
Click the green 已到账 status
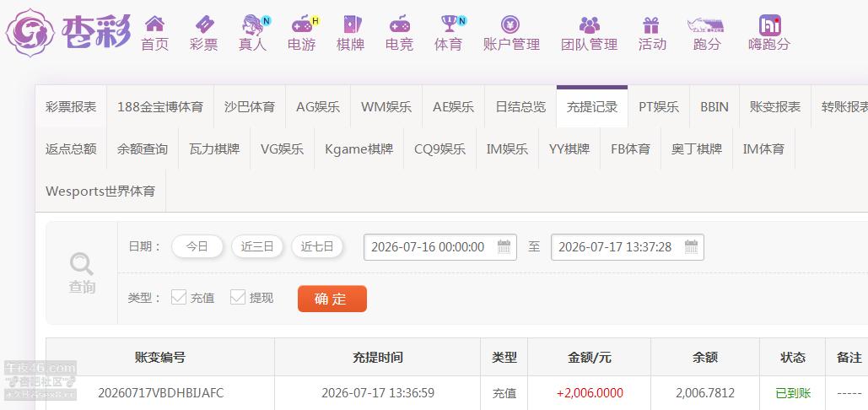(793, 393)
